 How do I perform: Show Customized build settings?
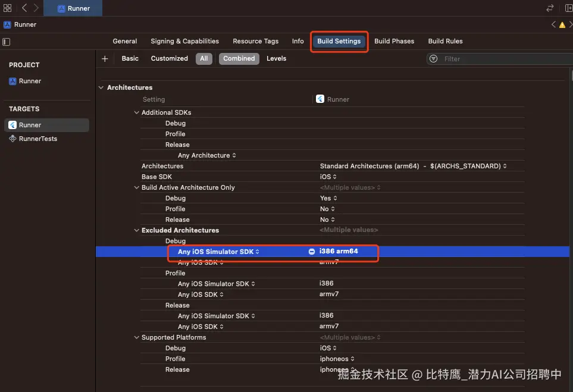pyautogui.click(x=169, y=58)
